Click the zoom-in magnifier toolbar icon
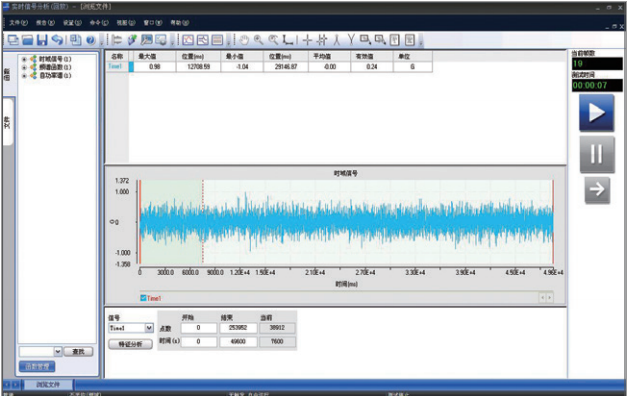 point(259,40)
